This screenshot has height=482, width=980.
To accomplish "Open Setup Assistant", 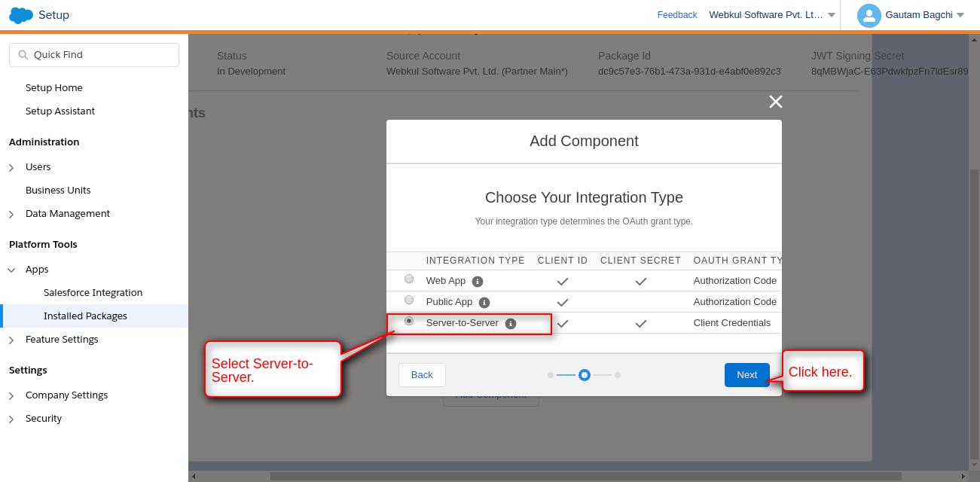I will point(60,111).
